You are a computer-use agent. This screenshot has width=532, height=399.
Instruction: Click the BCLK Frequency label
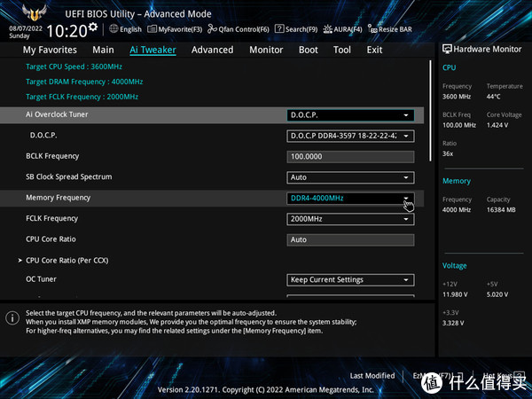point(52,156)
